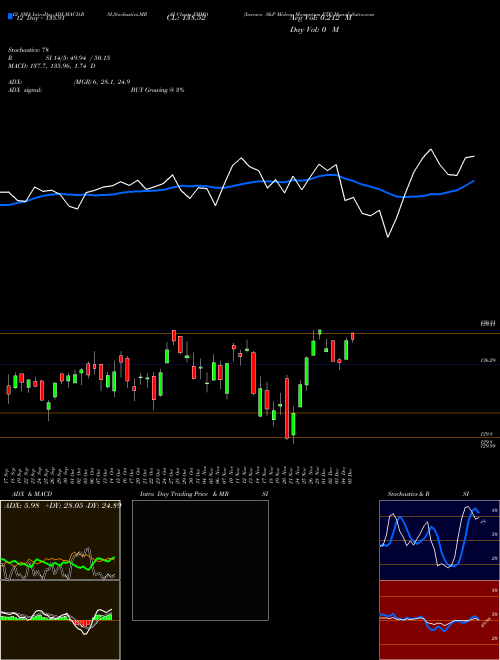Click the 'Stochastics: 78' reading
This screenshot has width=500, height=660.
click(x=28, y=50)
